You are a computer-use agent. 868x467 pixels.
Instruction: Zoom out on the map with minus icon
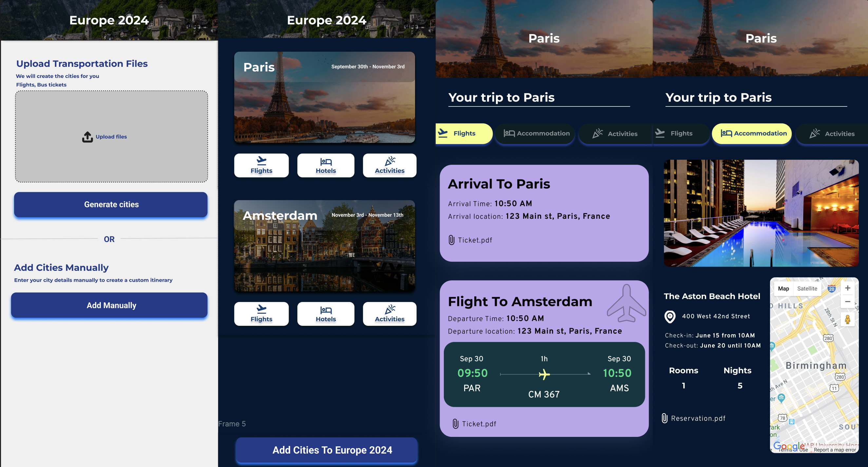tap(848, 302)
